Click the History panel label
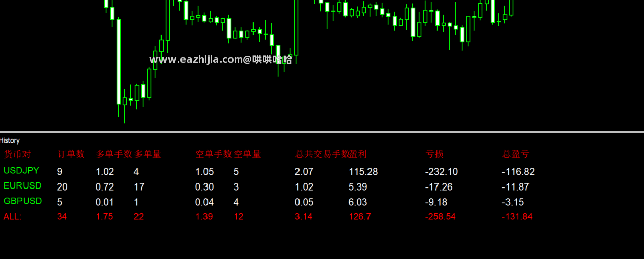 10,140
